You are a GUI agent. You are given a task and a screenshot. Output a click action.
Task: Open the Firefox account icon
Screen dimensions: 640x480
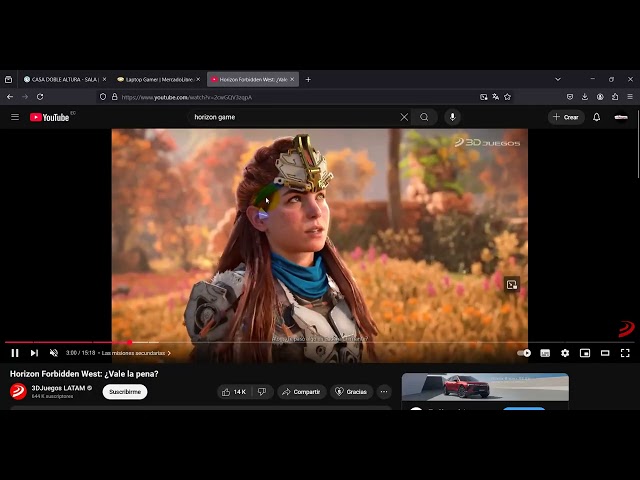(600, 97)
